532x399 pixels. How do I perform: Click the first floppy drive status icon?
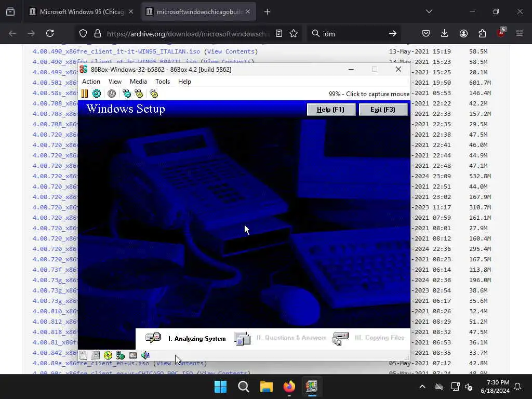[x=84, y=355]
